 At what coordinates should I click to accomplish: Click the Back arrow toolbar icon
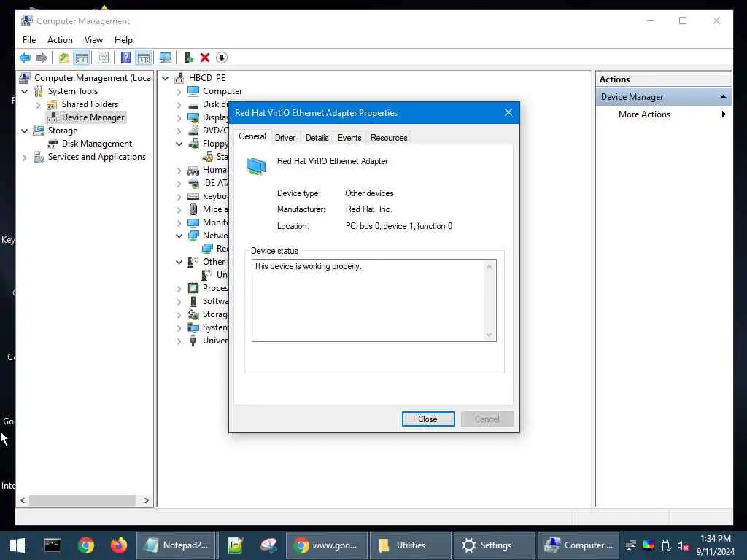[x=25, y=58]
